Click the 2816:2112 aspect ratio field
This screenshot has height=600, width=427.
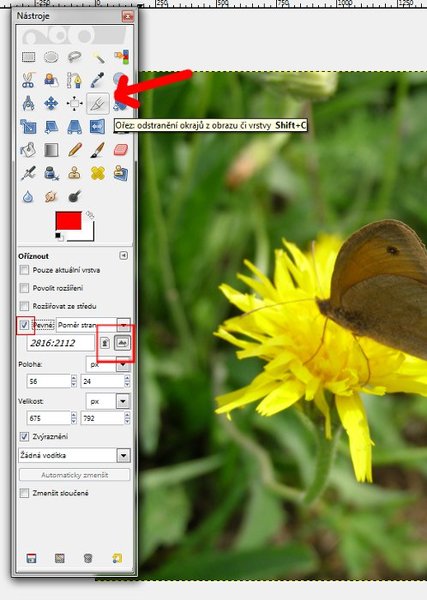tap(60, 343)
